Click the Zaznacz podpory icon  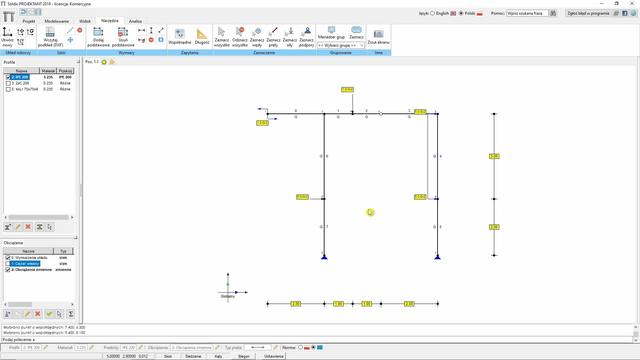tap(307, 32)
